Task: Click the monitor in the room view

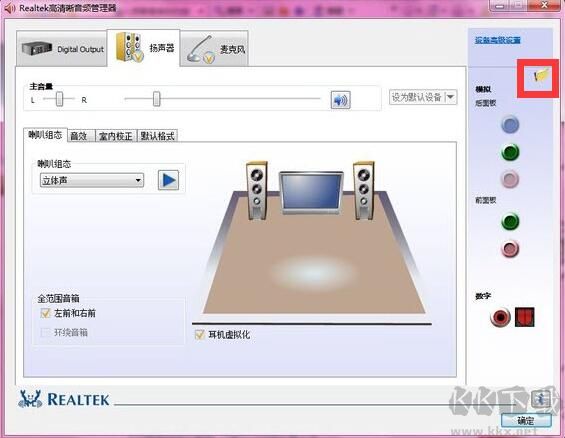Action: tap(311, 193)
